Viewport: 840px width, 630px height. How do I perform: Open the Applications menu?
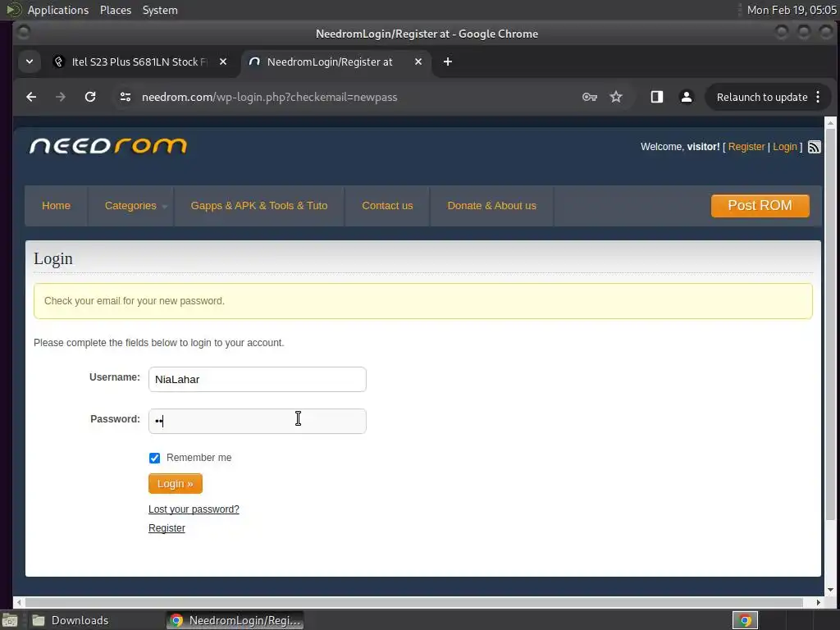[58, 10]
